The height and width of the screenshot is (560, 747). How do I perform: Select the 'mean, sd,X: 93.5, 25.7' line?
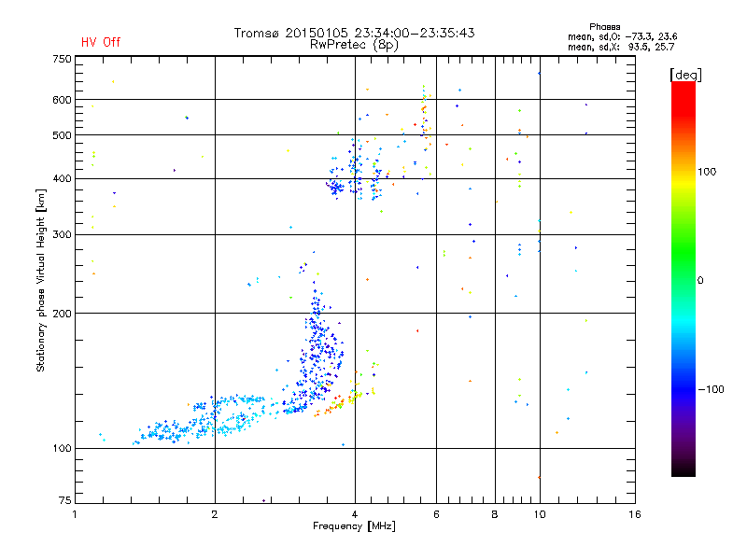[x=621, y=47]
